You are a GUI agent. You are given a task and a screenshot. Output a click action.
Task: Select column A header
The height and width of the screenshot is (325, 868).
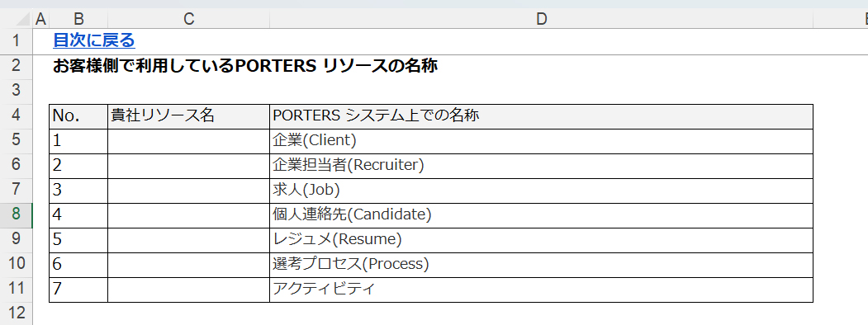click(x=40, y=19)
